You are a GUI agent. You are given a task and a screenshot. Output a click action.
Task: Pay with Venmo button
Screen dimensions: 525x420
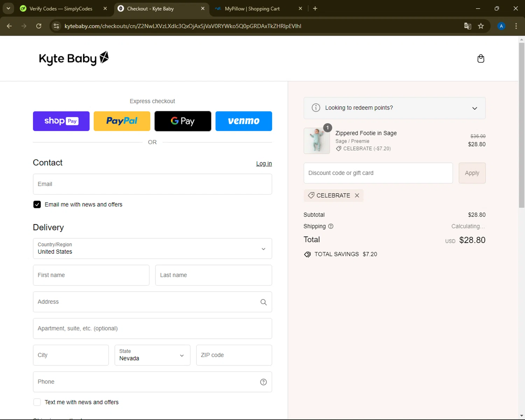[244, 121]
